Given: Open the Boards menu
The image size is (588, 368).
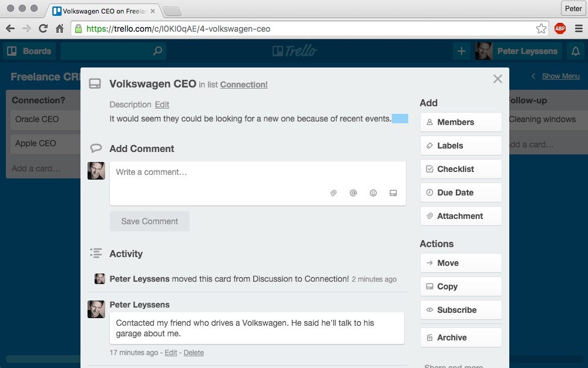Looking at the screenshot, I should pyautogui.click(x=29, y=51).
